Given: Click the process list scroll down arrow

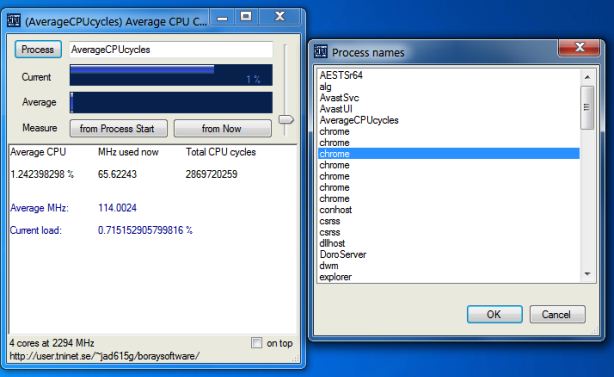Looking at the screenshot, I should (587, 274).
